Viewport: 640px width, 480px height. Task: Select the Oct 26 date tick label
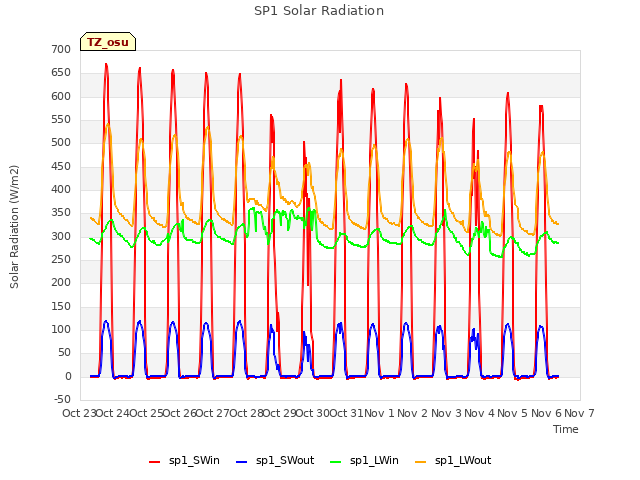tap(180, 413)
